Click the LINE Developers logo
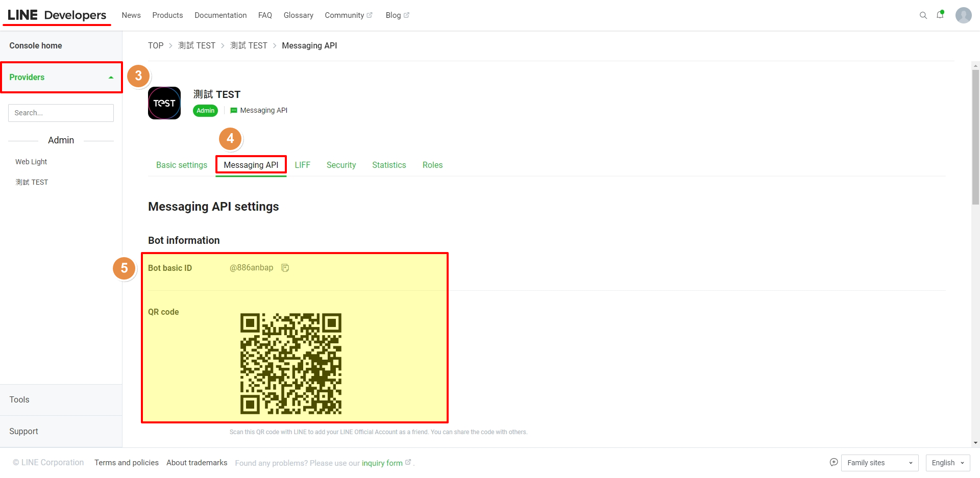The width and height of the screenshot is (980, 478). pos(57,15)
